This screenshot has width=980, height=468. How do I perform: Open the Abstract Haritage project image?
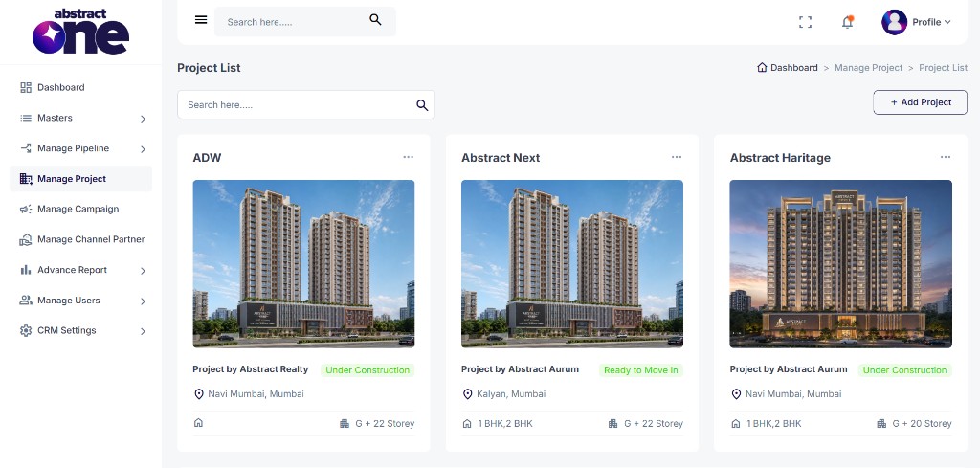[840, 264]
